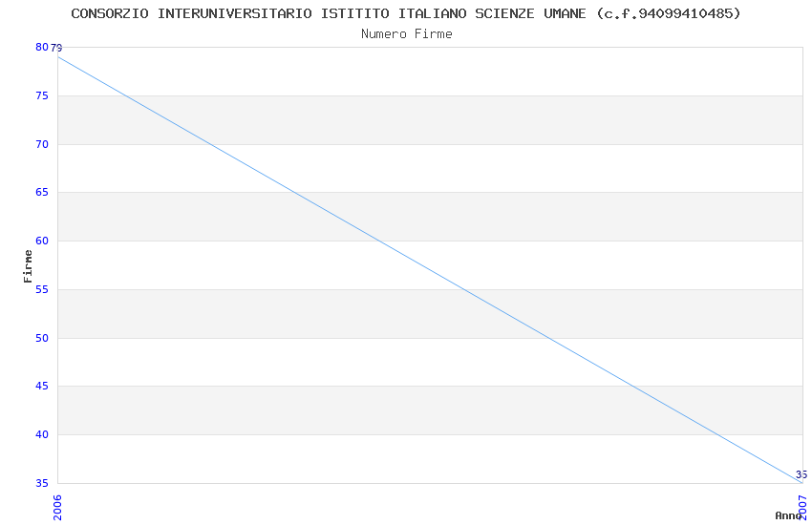Screen dimensions: 812x525
Task: Select the 'Firme' vertical axis title
Action: [x=28, y=266]
